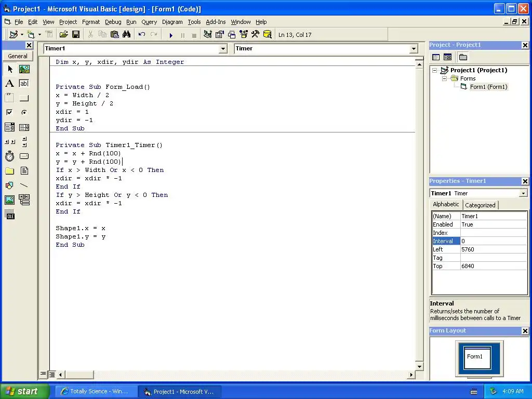Click the Paste toolbar icon

(x=115, y=34)
